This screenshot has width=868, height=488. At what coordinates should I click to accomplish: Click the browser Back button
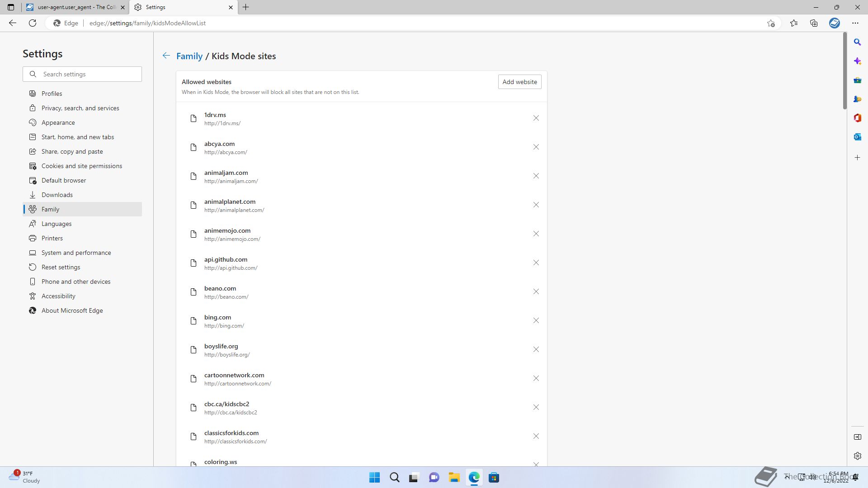[x=13, y=23]
